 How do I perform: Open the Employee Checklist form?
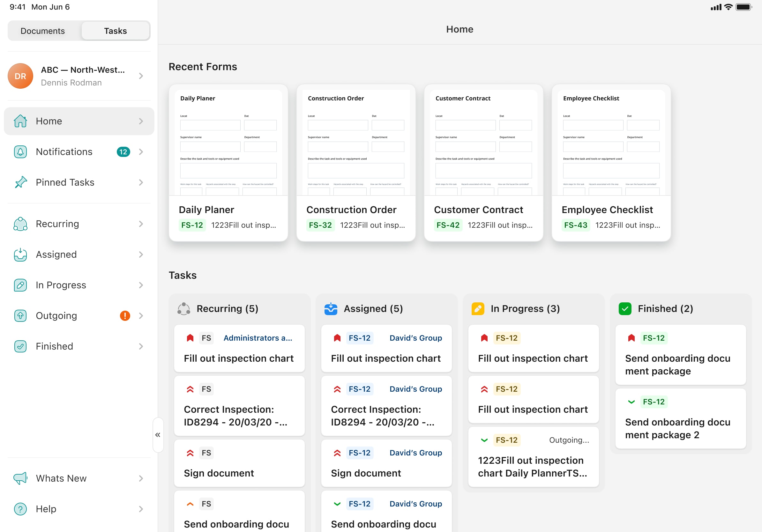611,163
